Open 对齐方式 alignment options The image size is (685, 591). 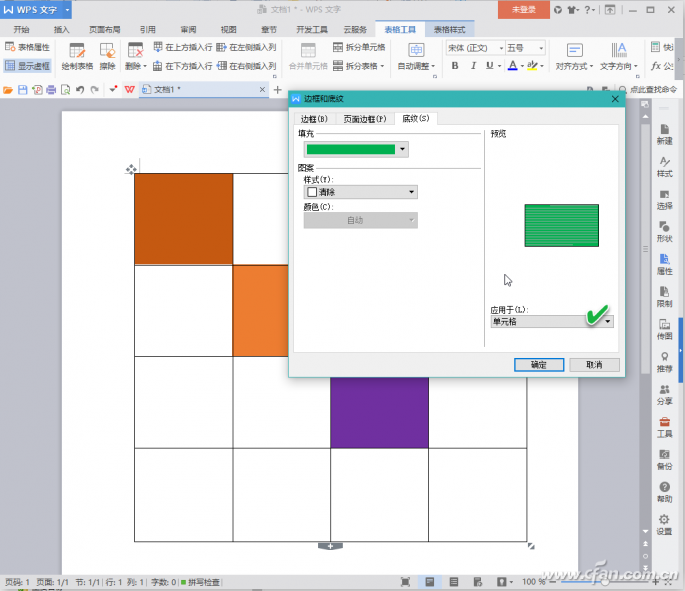(574, 56)
